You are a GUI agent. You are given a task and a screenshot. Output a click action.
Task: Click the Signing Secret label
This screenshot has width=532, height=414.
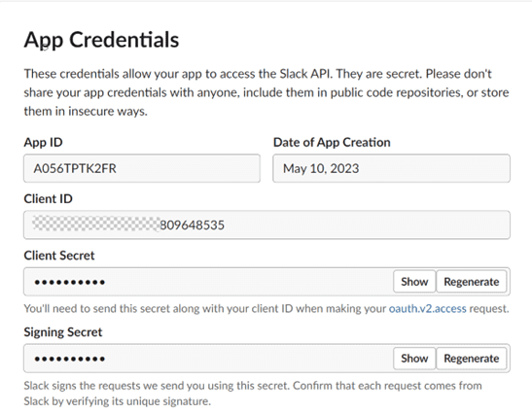(63, 332)
